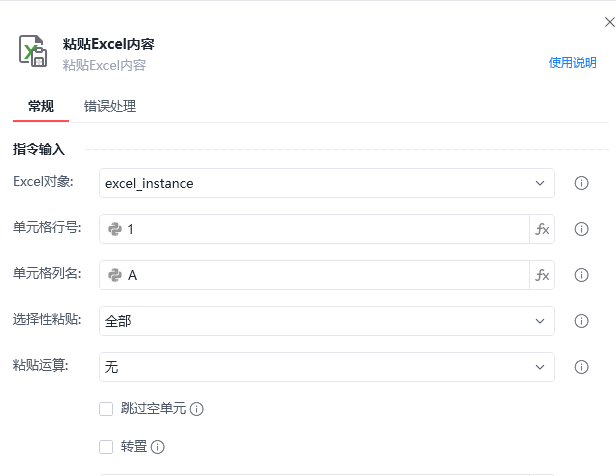616x476 pixels.
Task: Click fx expression button for 单元格列名
Action: click(542, 275)
